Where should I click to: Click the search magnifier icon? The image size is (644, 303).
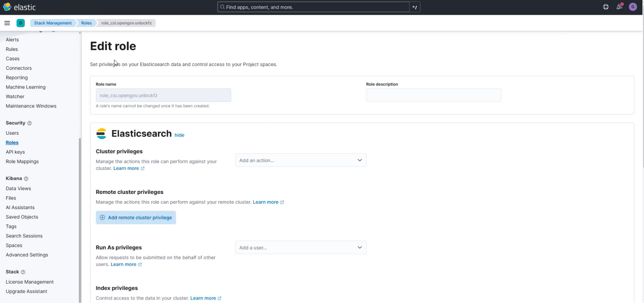[x=222, y=7]
